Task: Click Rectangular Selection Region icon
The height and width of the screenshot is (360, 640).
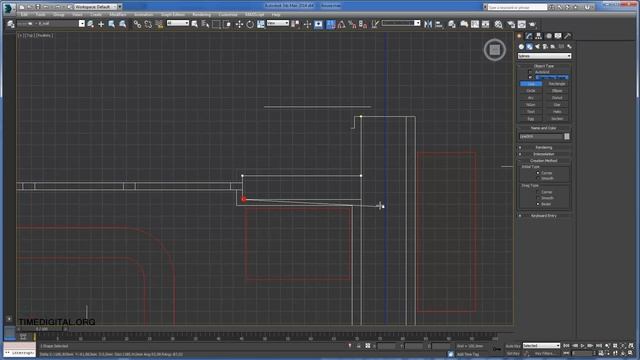Action: [x=216, y=24]
